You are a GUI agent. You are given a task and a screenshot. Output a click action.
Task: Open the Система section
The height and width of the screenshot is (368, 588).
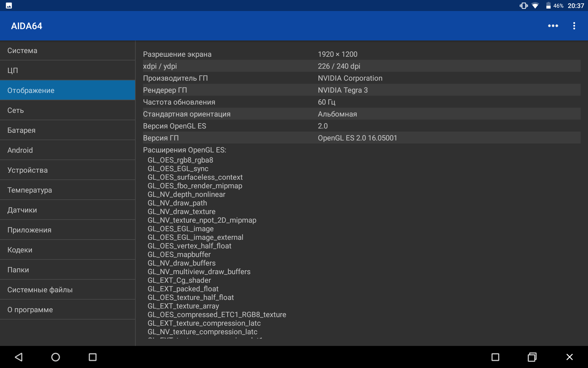(67, 51)
